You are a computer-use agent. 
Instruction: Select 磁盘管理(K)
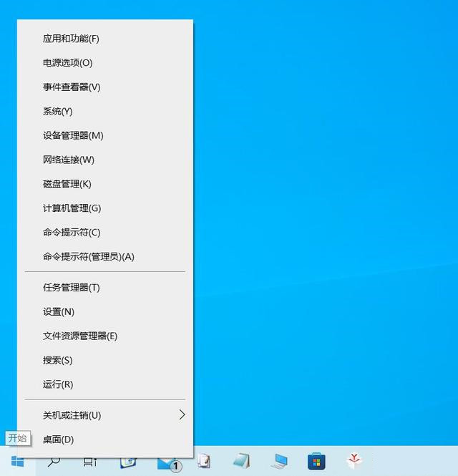tap(67, 185)
